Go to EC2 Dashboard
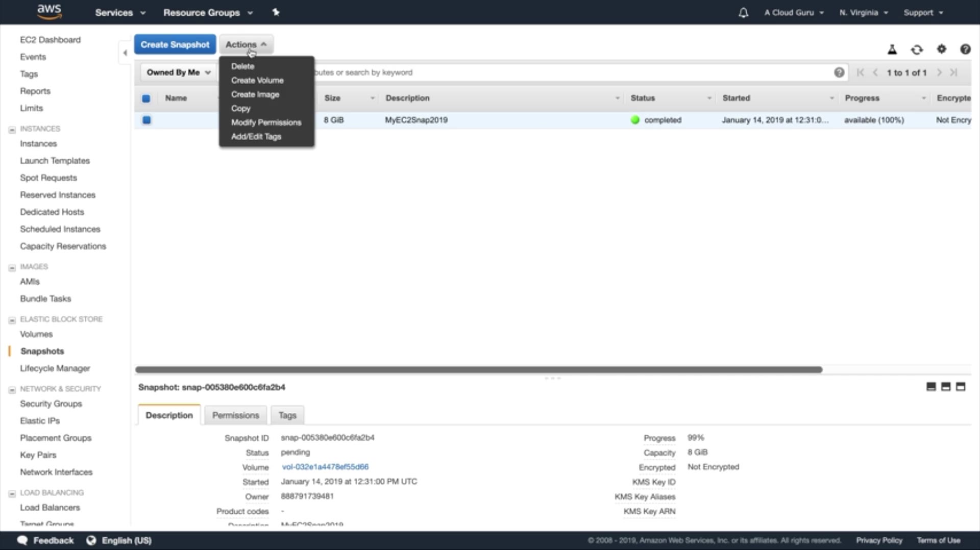The image size is (980, 550). click(50, 40)
